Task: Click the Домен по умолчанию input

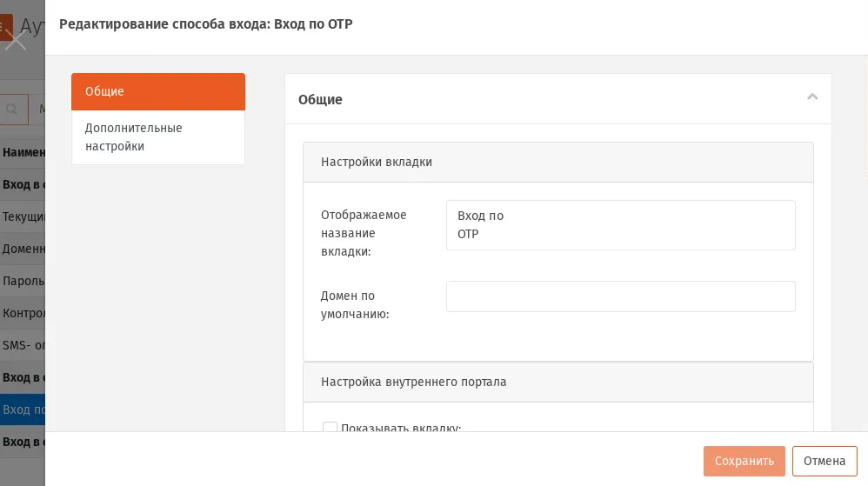Action: click(x=620, y=296)
